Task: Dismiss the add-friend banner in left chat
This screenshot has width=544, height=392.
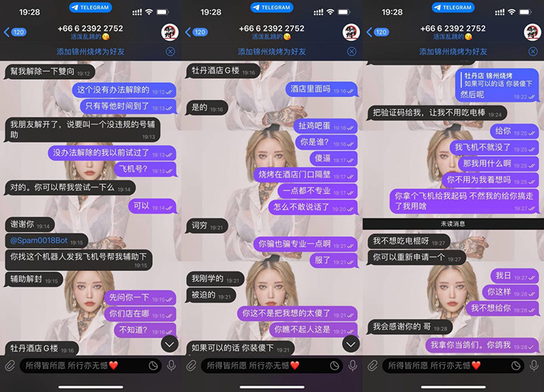Action: pyautogui.click(x=170, y=51)
